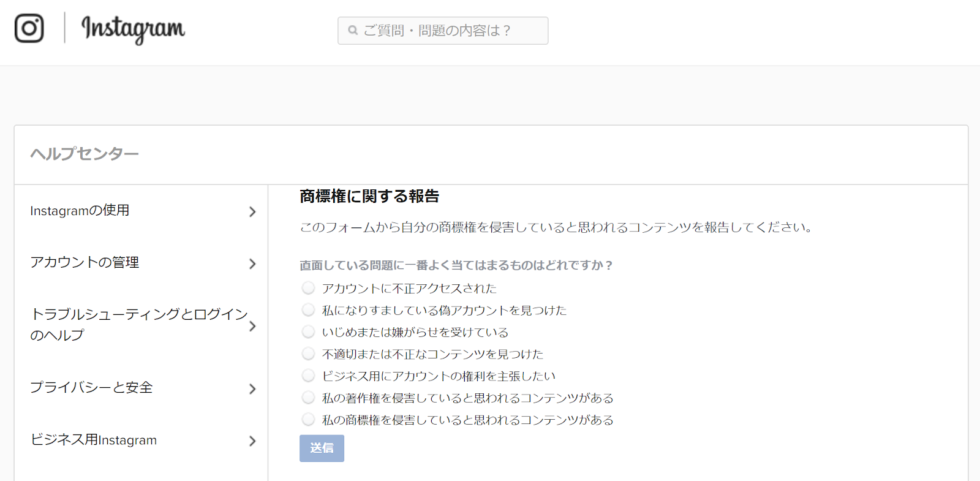Viewport: 980px width, 481px height.
Task: Expand chevron next to アカウントの管理
Action: (x=252, y=264)
